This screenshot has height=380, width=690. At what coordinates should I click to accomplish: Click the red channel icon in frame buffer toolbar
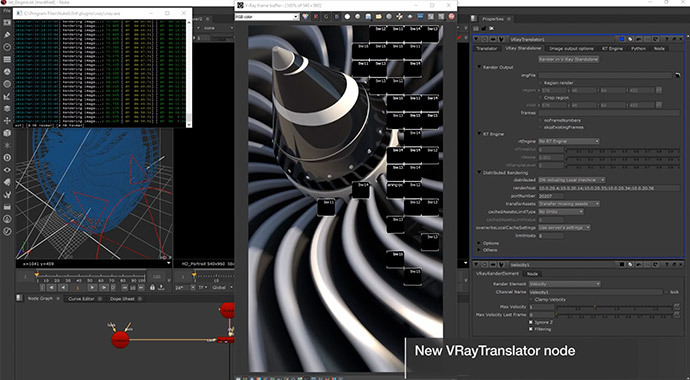tap(316, 17)
